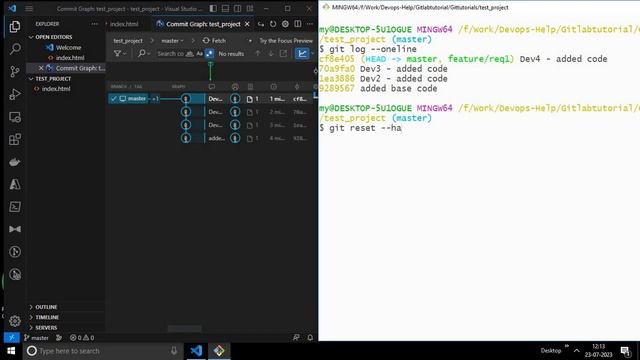640x360 pixels.
Task: Open the terminal-style icon in the activity bar
Action: point(15,207)
